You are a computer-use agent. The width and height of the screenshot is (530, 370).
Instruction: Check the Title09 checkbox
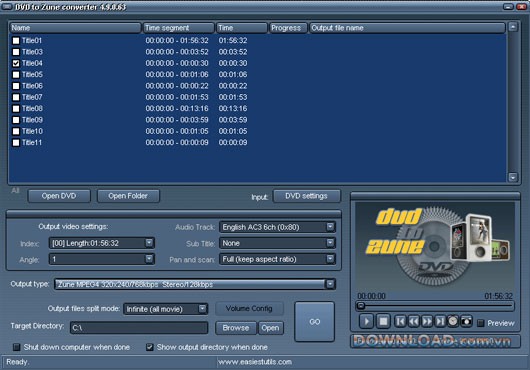point(16,120)
